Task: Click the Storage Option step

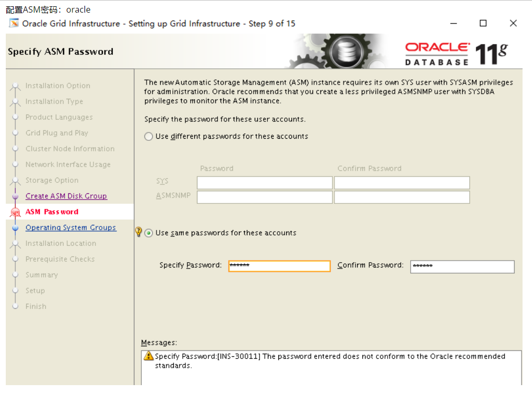Action: (x=52, y=180)
